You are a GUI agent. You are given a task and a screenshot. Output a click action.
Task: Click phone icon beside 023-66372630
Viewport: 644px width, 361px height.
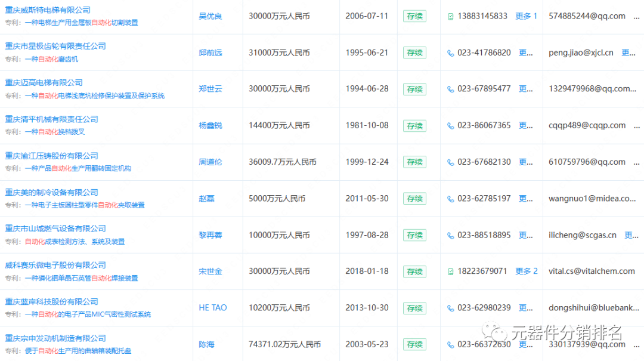[451, 345]
